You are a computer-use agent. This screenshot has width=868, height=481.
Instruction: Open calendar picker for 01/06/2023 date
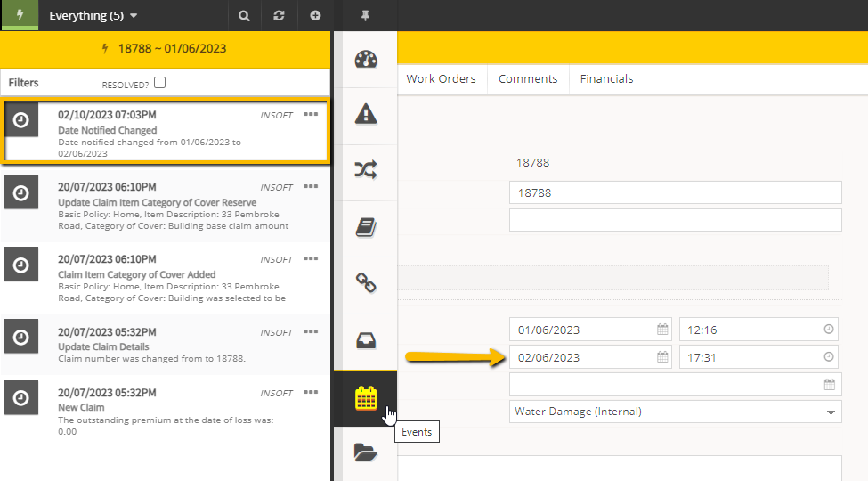pos(662,330)
